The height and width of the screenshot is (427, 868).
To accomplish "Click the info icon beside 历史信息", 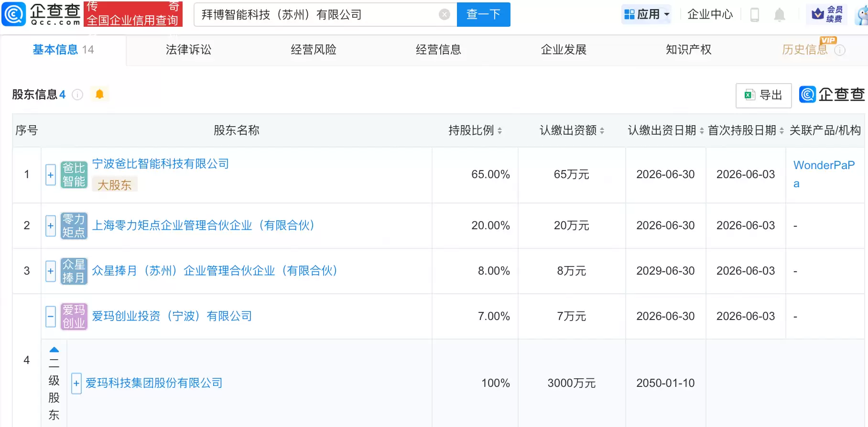I will click(x=840, y=50).
